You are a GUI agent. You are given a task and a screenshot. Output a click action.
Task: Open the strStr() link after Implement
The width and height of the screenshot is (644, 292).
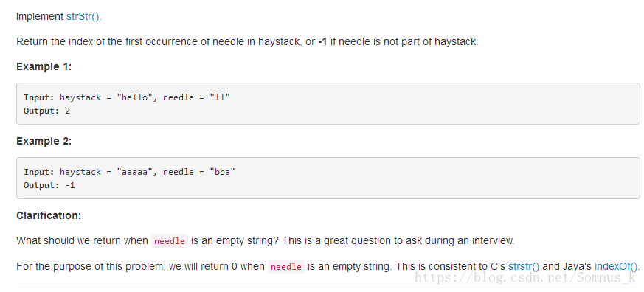pos(83,17)
